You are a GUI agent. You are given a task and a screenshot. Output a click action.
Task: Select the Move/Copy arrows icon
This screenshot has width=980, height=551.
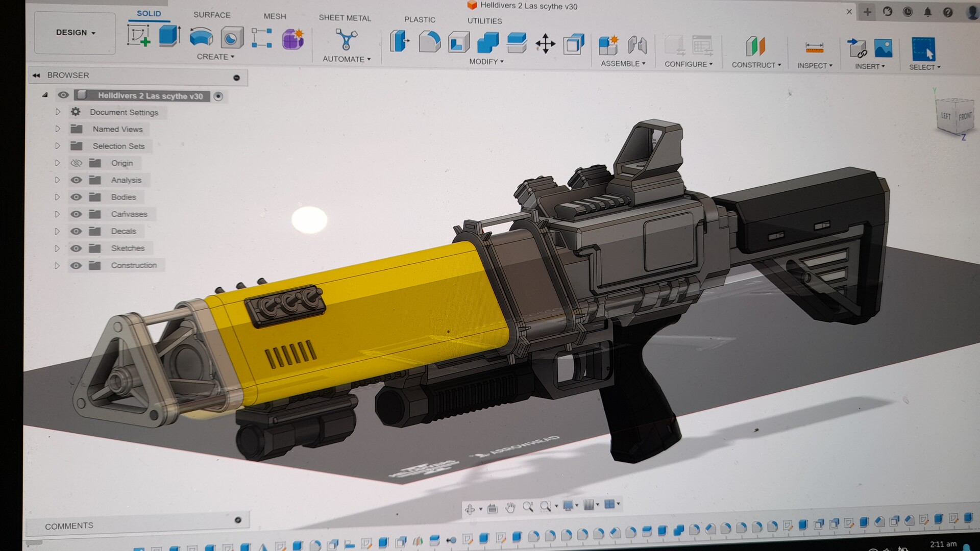(545, 44)
